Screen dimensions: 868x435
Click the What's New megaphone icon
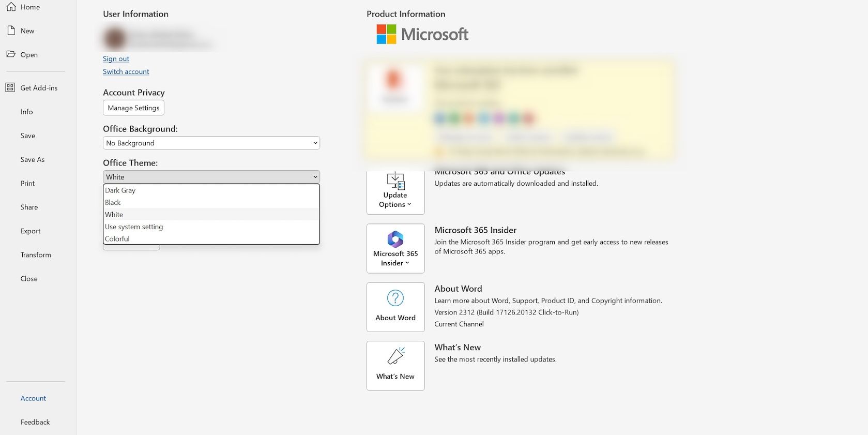tap(395, 356)
